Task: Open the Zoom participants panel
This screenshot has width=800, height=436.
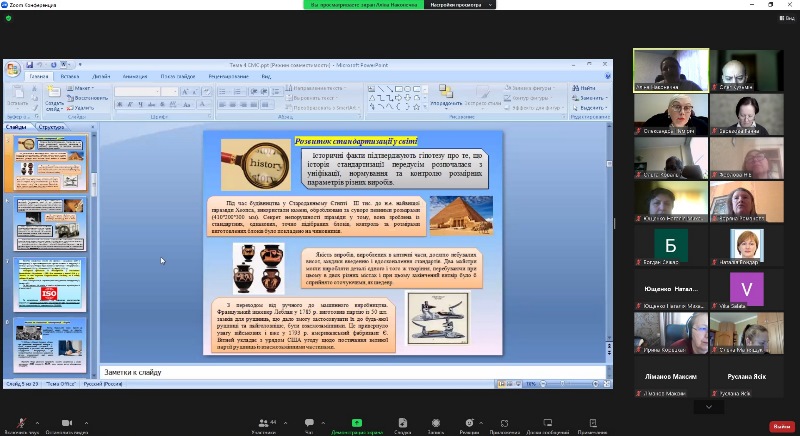Action: tap(264, 422)
